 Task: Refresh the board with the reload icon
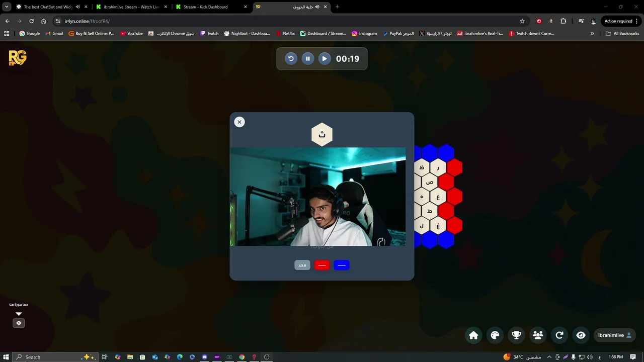click(559, 335)
